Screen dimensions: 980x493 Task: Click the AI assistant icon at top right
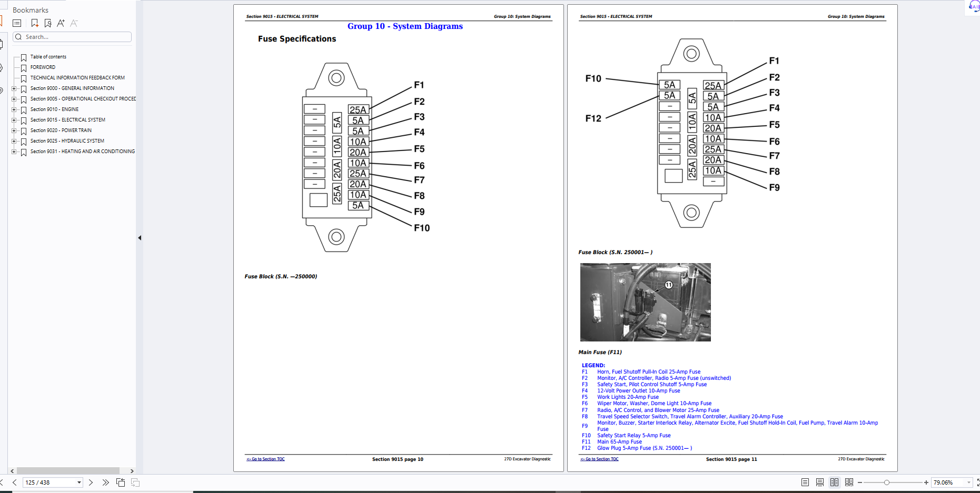pyautogui.click(x=974, y=6)
